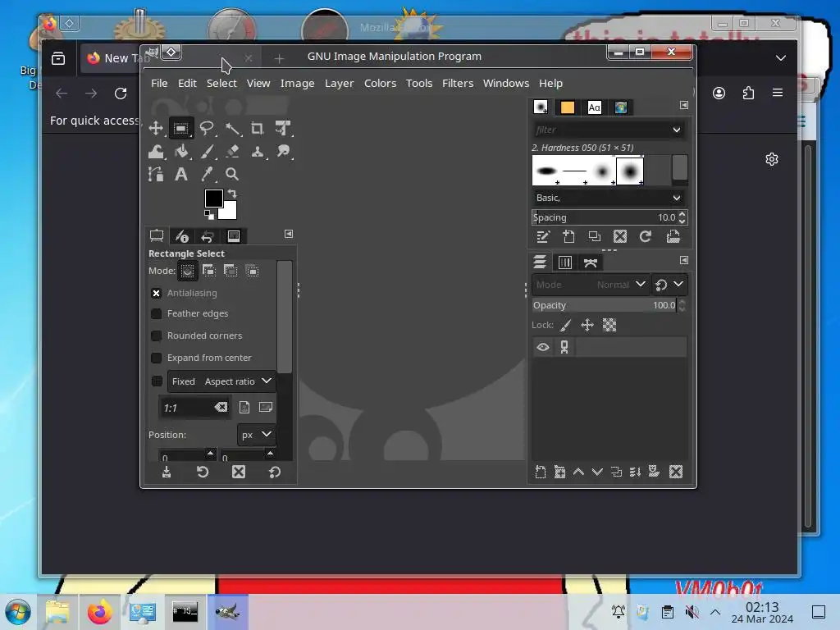Click the black foreground color swatch

[x=214, y=199]
